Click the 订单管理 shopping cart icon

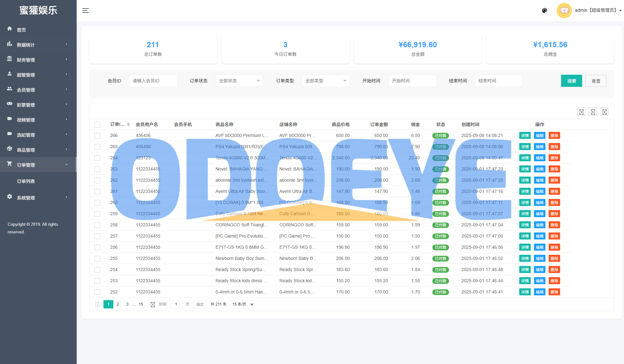10,164
